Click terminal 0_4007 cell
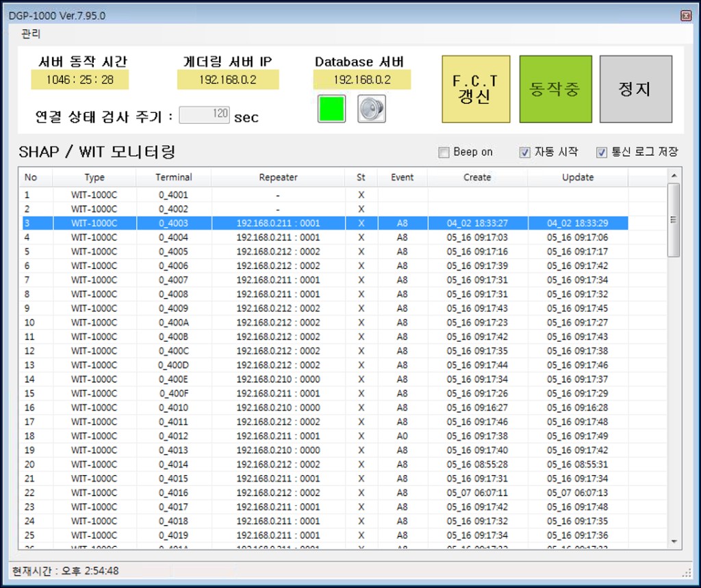701x588 pixels. tap(173, 280)
